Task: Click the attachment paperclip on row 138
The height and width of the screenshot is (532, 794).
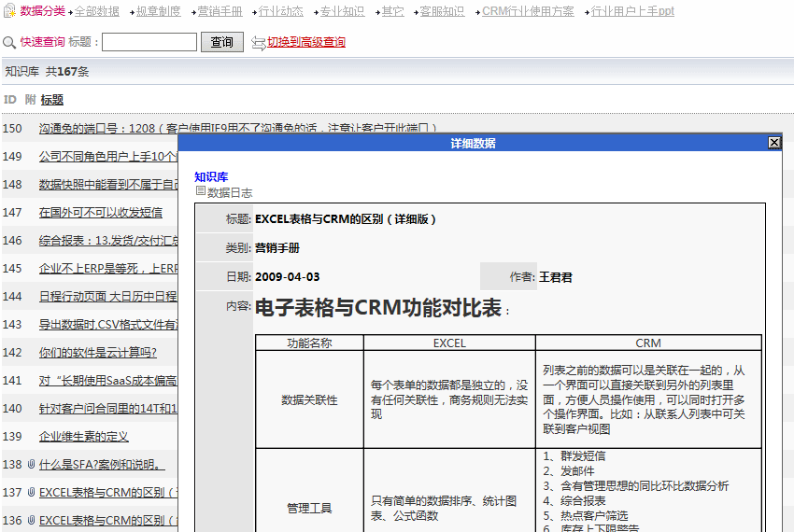Action: [31, 464]
